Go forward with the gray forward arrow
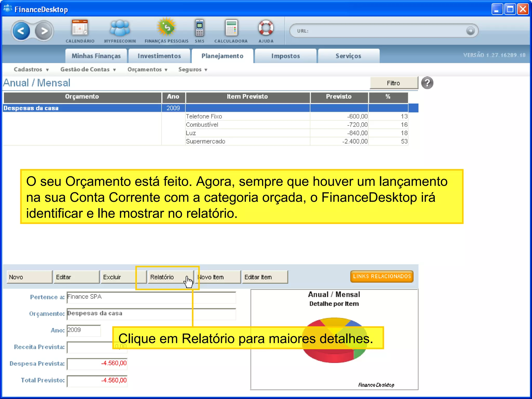The image size is (532, 399). point(44,31)
